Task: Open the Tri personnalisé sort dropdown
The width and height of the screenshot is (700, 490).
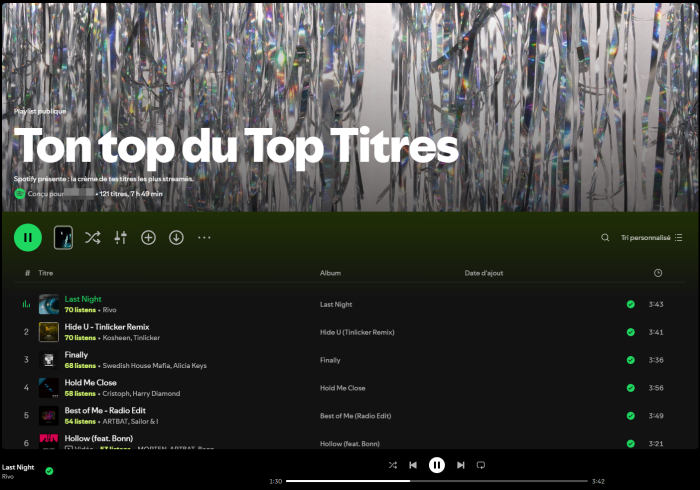Action: click(652, 237)
